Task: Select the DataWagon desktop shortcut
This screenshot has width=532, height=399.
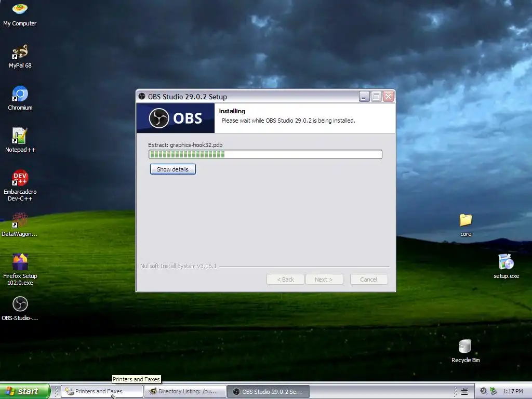Action: pos(20,224)
